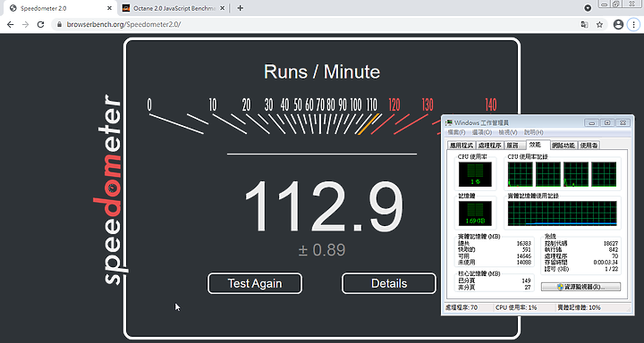Screen dimensions: 644x343
Task: Click available memory value 14646
Action: (523, 255)
